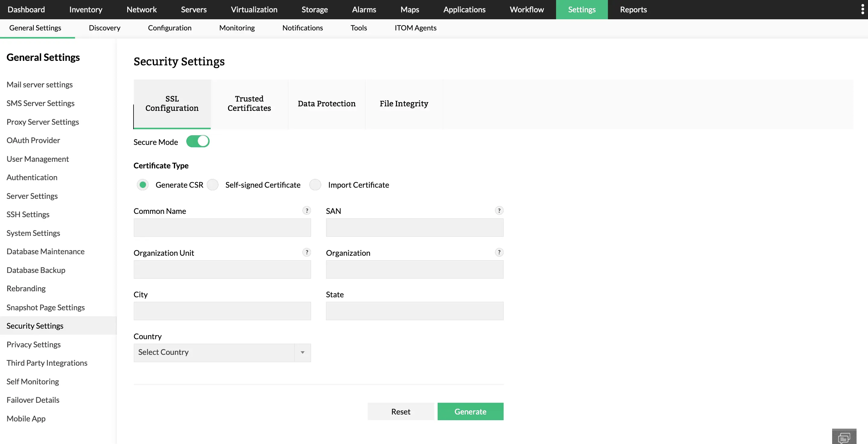Open Privacy Settings in the sidebar

pos(34,345)
